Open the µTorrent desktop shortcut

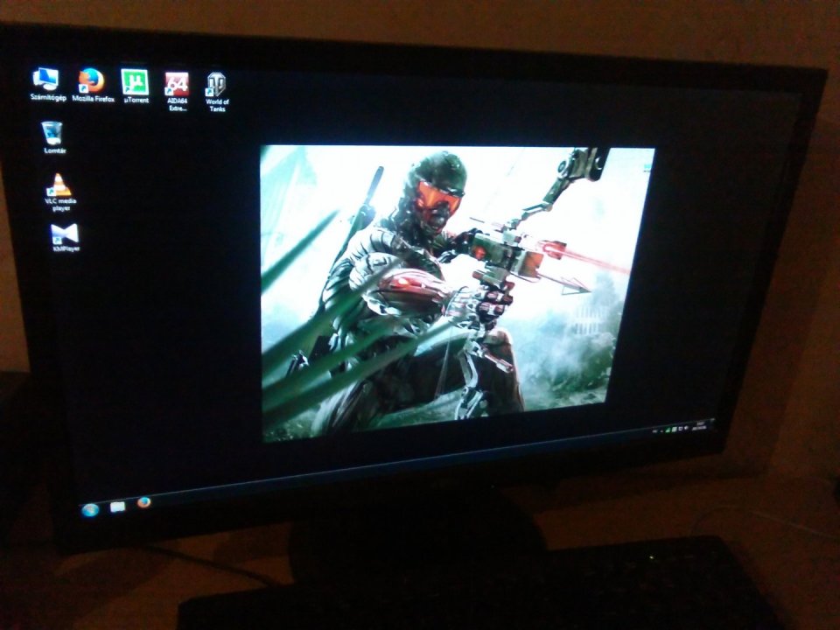coord(135,86)
